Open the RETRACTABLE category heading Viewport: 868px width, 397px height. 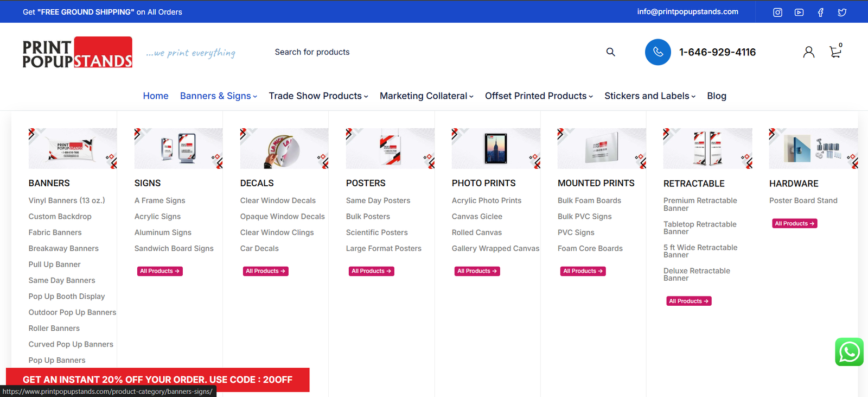694,184
